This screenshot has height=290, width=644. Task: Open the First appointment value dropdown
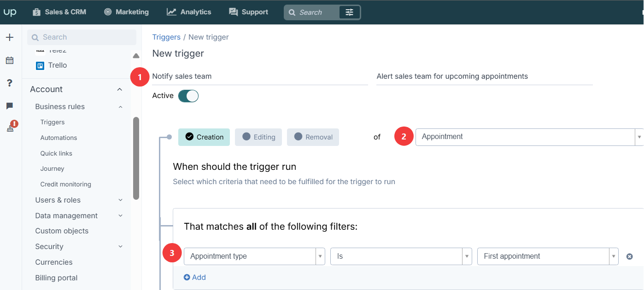pos(548,256)
